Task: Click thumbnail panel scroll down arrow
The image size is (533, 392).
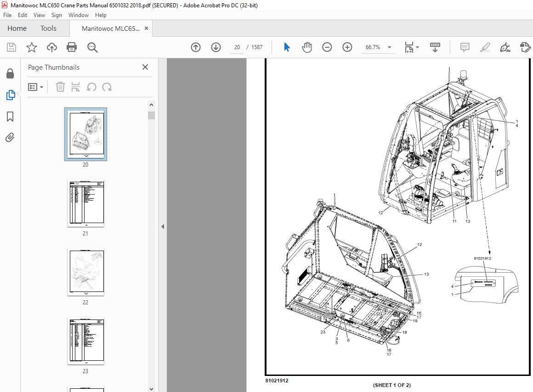Action: 151,389
